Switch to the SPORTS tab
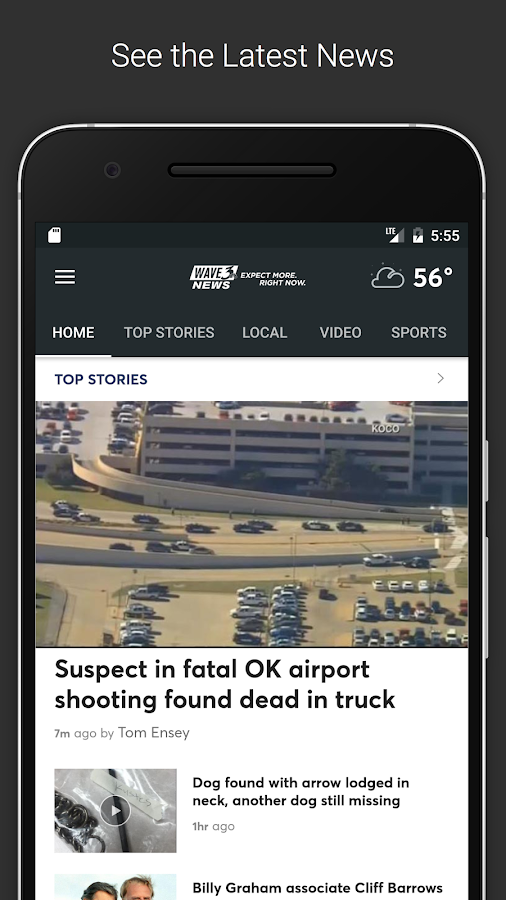The image size is (506, 900). pos(419,333)
